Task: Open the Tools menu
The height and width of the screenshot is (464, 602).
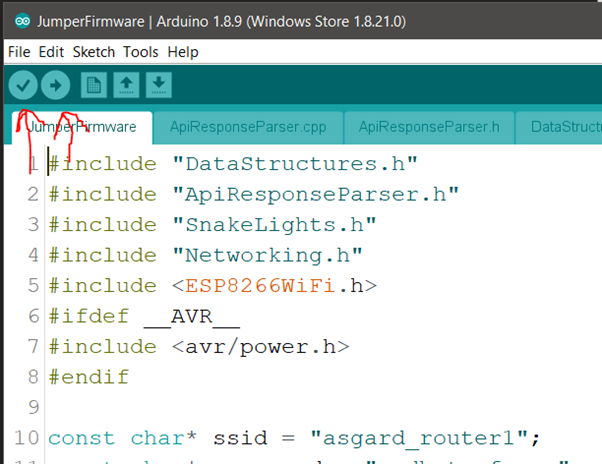Action: (x=141, y=52)
